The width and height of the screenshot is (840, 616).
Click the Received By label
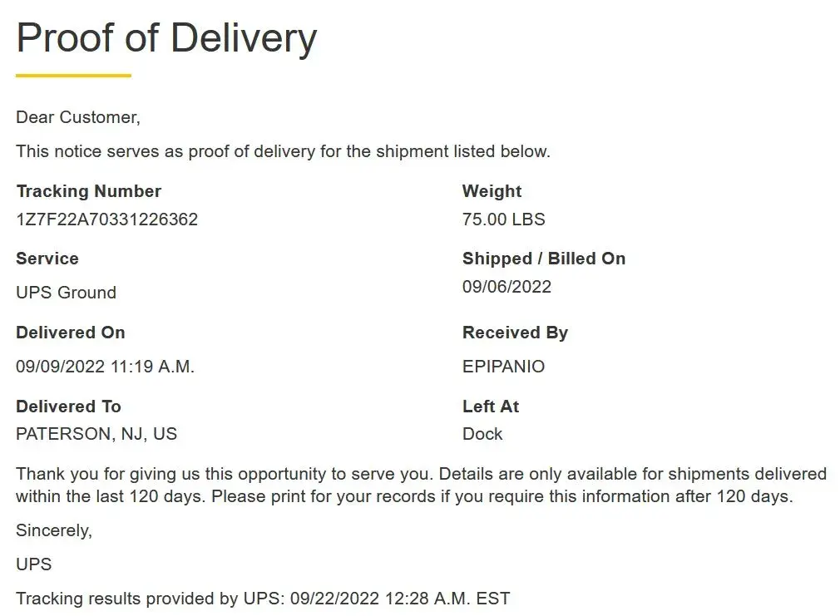[515, 333]
